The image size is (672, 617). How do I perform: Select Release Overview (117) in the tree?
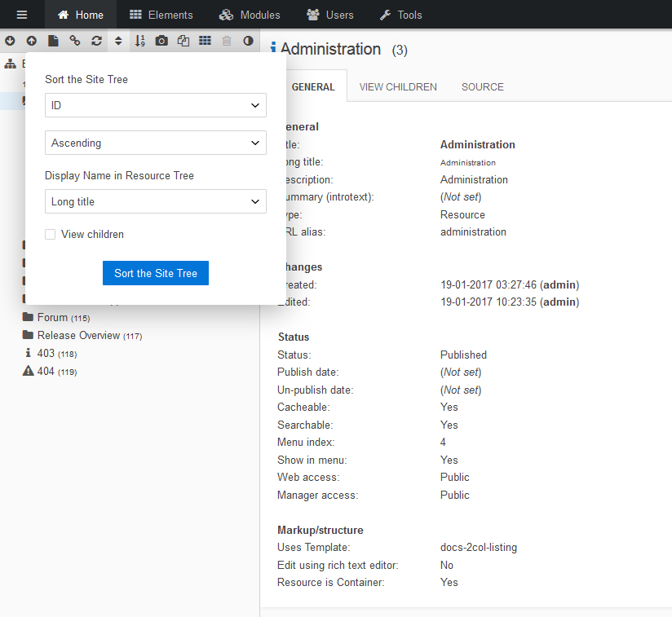coord(90,335)
